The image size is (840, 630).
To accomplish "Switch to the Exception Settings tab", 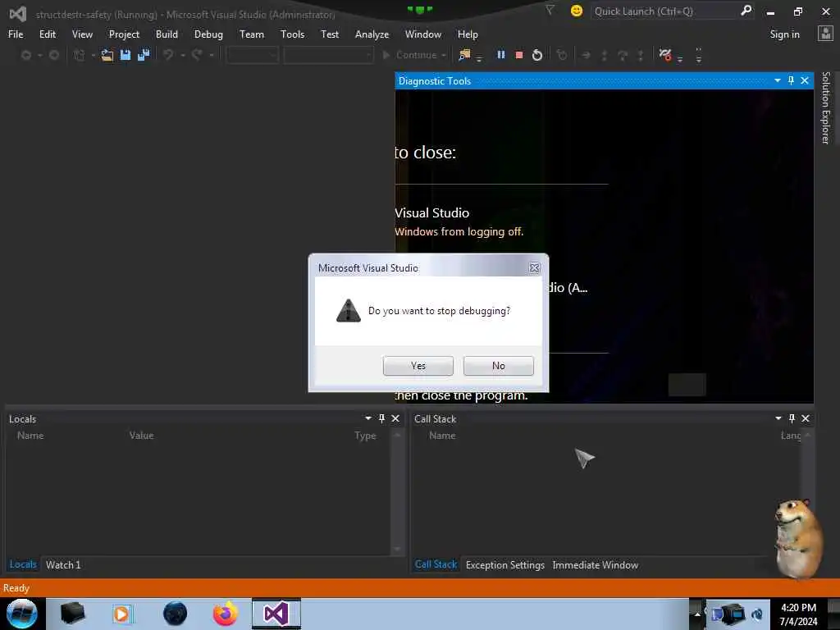I will point(505,564).
